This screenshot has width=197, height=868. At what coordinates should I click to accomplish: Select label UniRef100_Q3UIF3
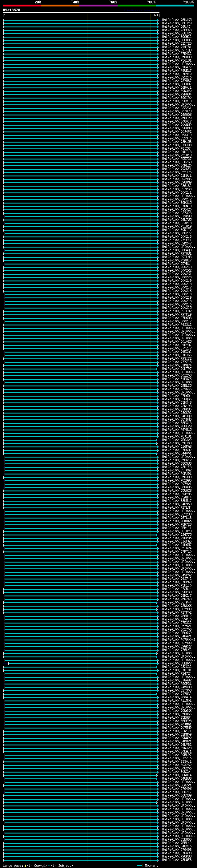tap(177, 467)
